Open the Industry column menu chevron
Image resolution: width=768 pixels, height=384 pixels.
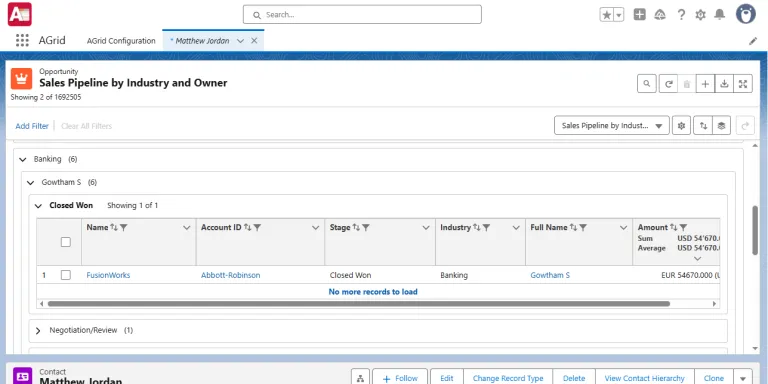516,228
